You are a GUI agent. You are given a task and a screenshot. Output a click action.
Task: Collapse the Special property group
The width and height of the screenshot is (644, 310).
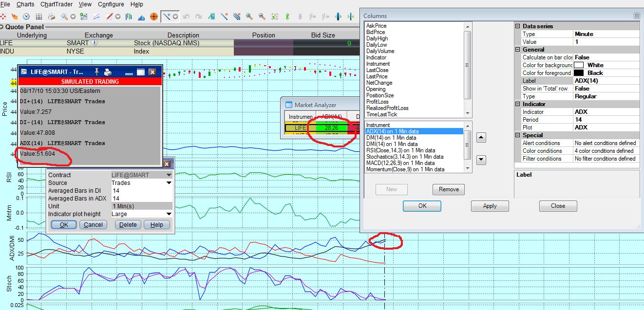pos(518,135)
